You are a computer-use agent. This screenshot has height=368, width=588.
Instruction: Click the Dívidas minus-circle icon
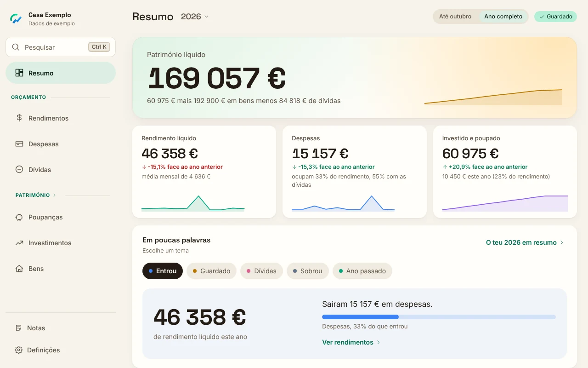(x=19, y=169)
